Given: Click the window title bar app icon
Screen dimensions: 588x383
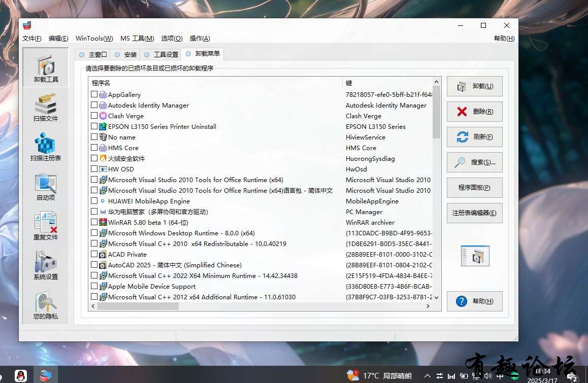Looking at the screenshot, I should click(27, 25).
